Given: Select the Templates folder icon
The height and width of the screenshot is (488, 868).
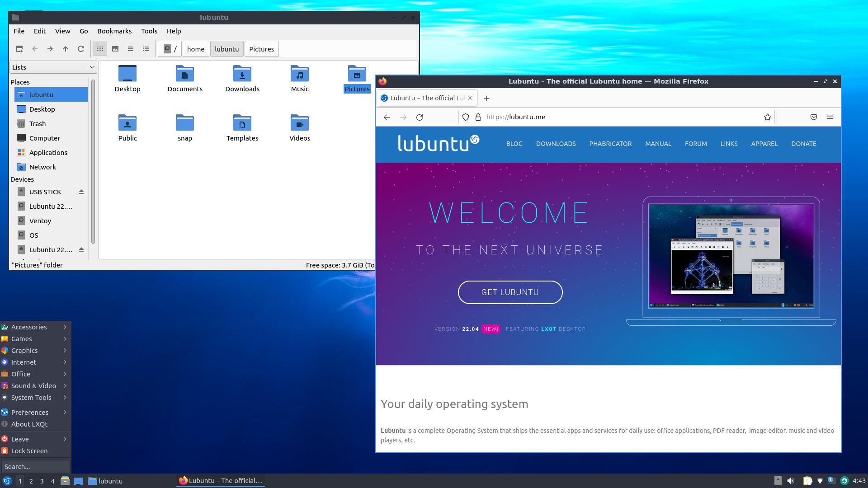Looking at the screenshot, I should click(x=242, y=128).
